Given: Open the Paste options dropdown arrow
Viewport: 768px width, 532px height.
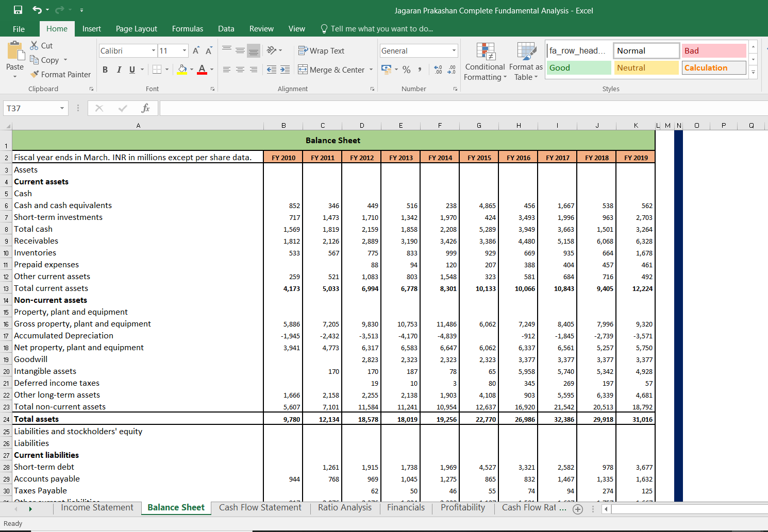Looking at the screenshot, I should tap(15, 76).
